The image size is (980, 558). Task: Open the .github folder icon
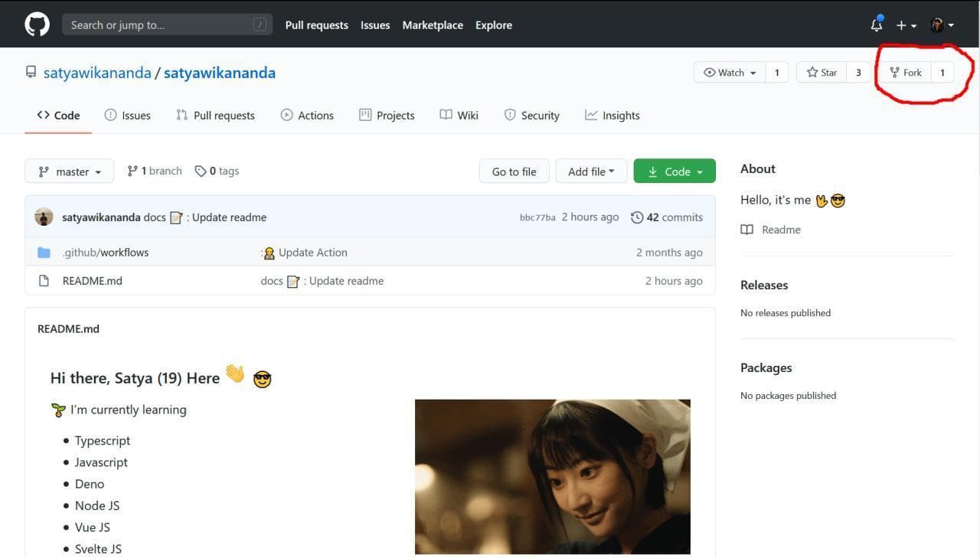coord(44,253)
